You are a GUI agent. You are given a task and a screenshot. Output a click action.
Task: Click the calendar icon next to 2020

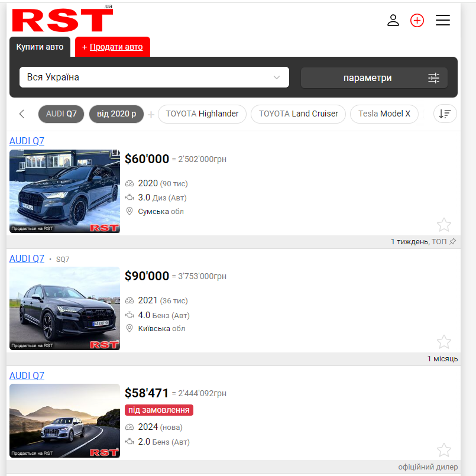click(x=129, y=183)
